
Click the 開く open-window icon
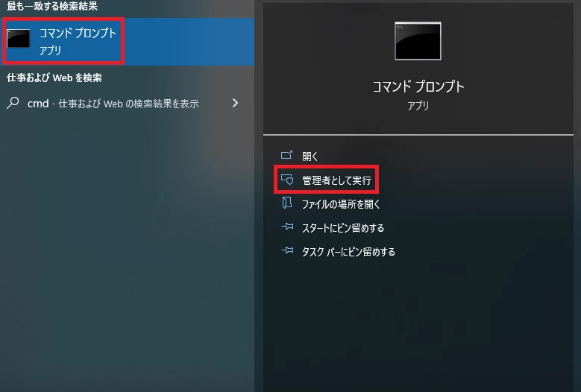coord(287,155)
